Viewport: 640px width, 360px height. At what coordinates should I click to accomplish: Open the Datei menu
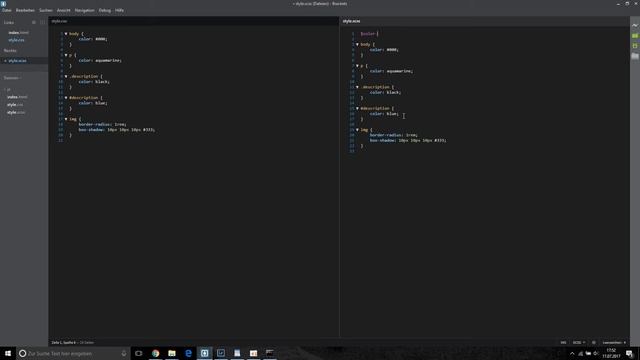(x=7, y=10)
